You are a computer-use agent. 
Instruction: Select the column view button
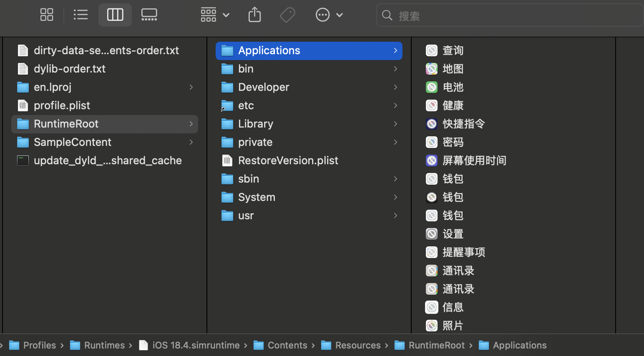coord(115,15)
